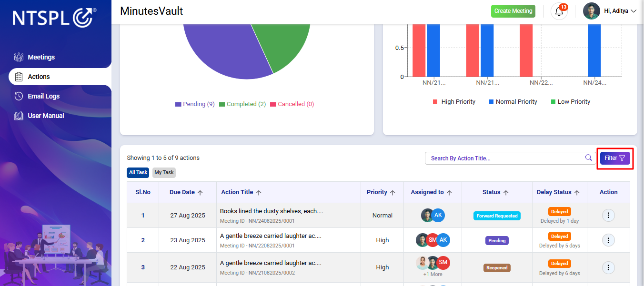Screen dimensions: 644x286
Task: Click 'Showing 1 to 5 of 9 actions' text
Action: 163,158
